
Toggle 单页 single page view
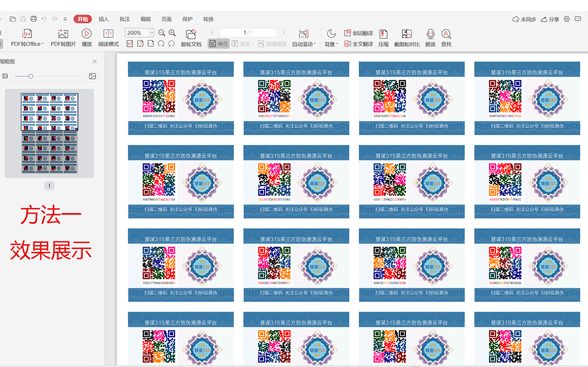(219, 44)
